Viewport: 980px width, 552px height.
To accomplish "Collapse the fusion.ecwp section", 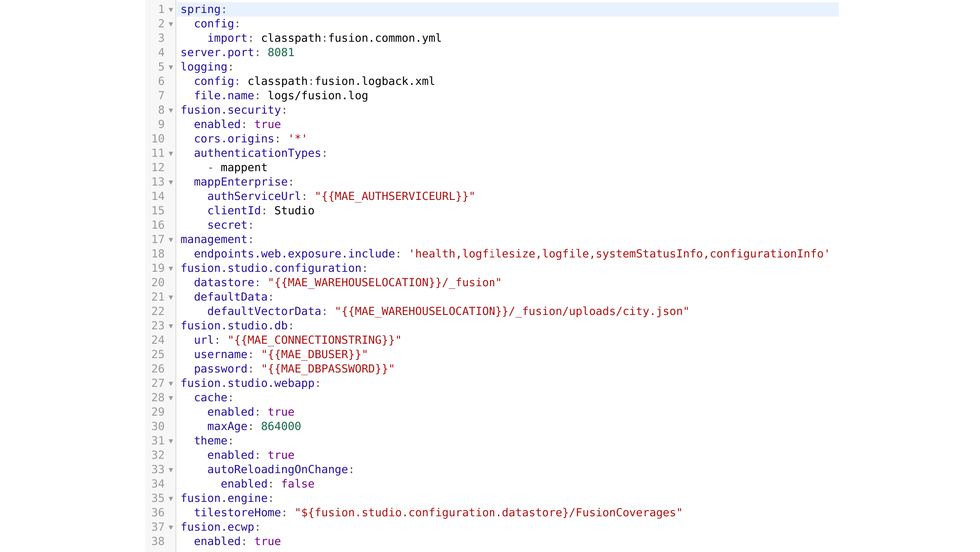I will pyautogui.click(x=171, y=527).
